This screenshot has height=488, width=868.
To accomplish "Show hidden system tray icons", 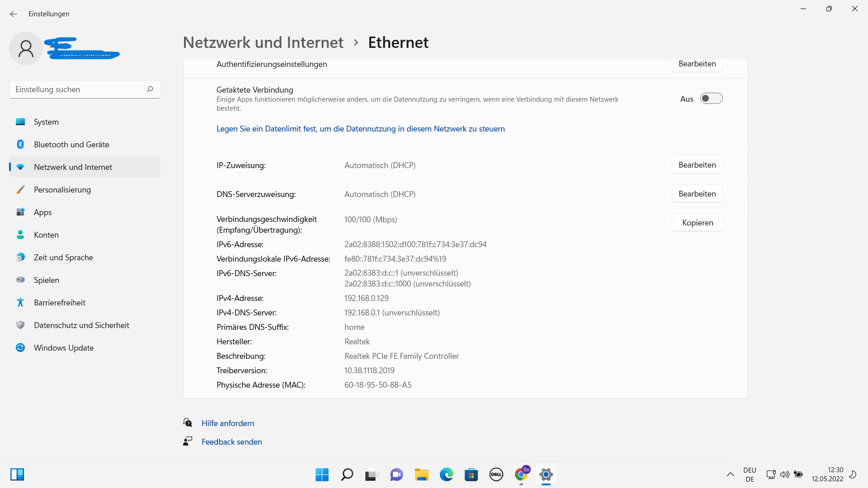I will point(730,474).
